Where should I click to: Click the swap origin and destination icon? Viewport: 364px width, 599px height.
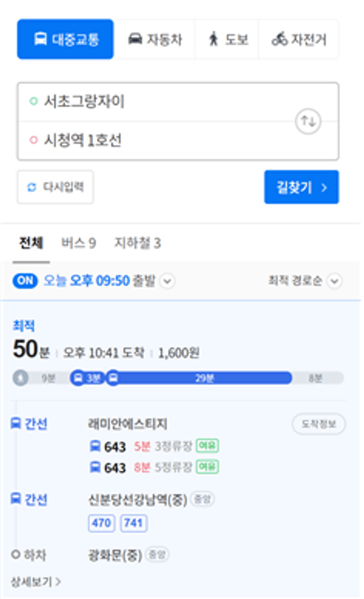tap(308, 121)
